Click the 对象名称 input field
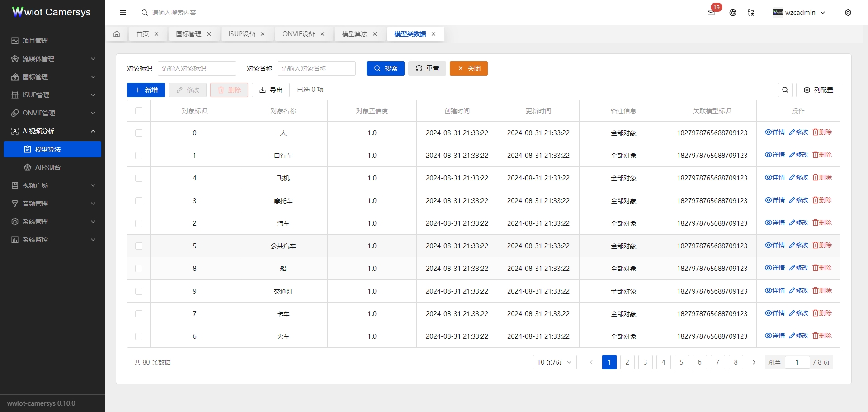 click(x=317, y=68)
